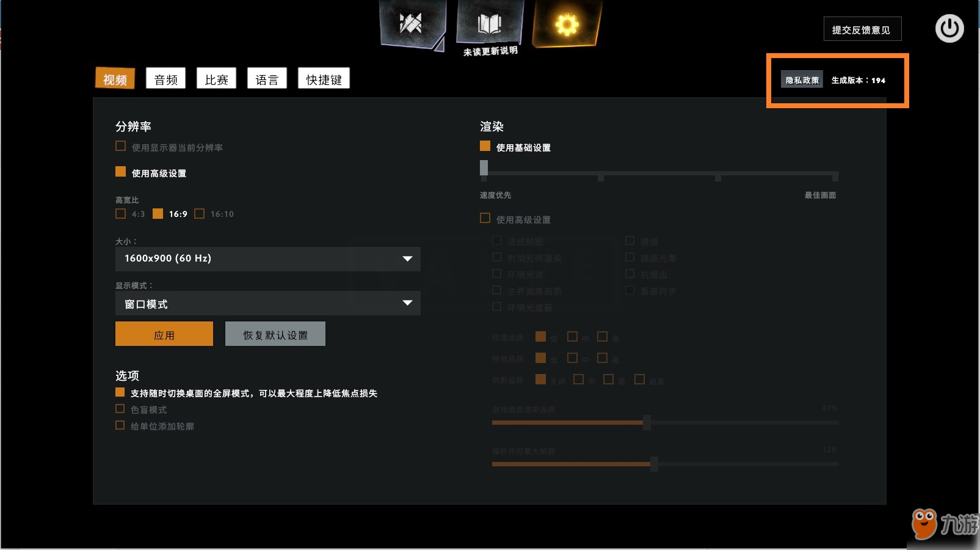
Task: Enable 法线贴图 checkbox
Action: coord(496,241)
